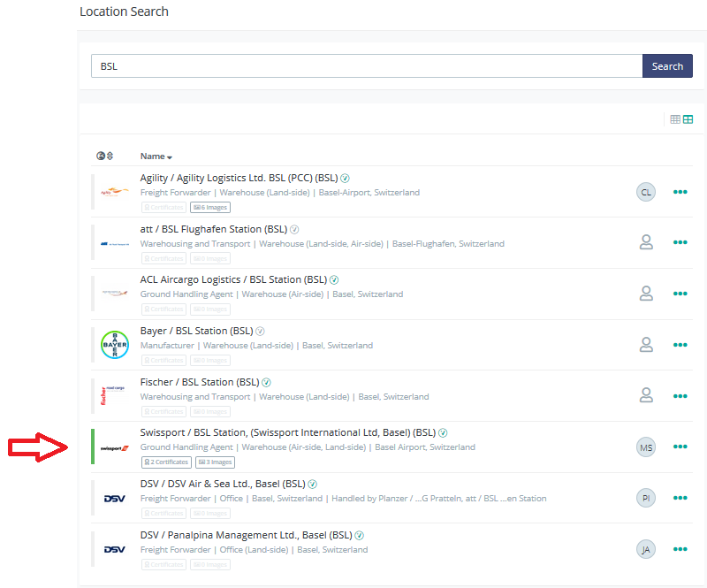Screen dimensions: 707x588
Task: Open DSV / Panalpina Management Ltd. location
Action: click(x=247, y=535)
